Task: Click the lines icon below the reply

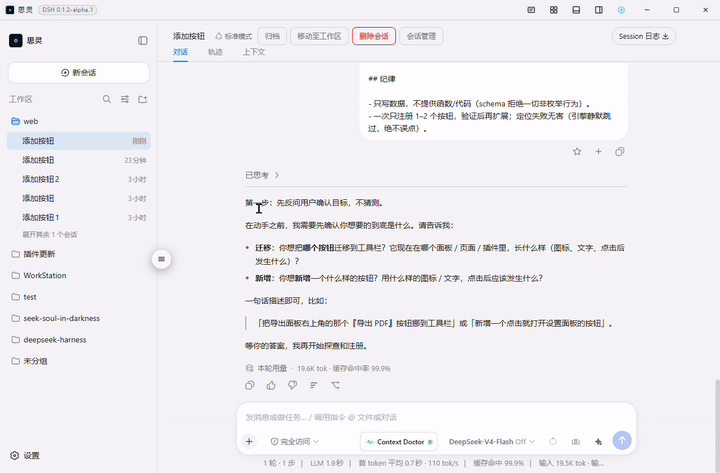Action: 314,385
